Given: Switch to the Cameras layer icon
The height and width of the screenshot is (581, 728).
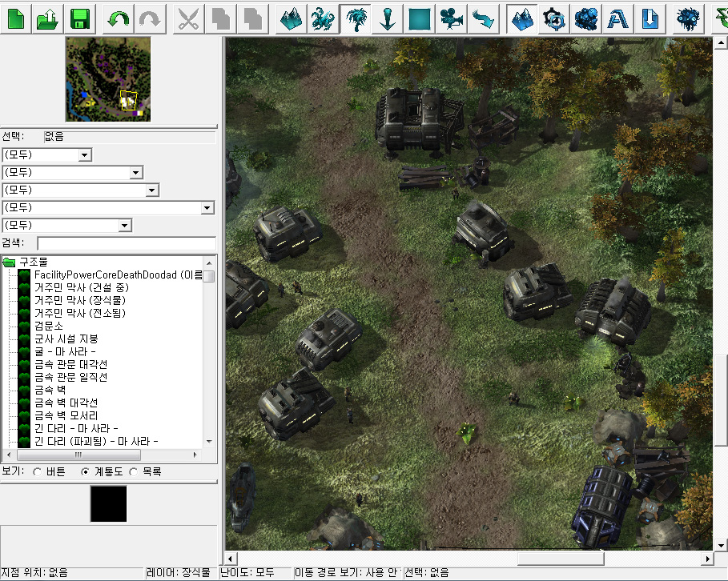Looking at the screenshot, I should [451, 19].
